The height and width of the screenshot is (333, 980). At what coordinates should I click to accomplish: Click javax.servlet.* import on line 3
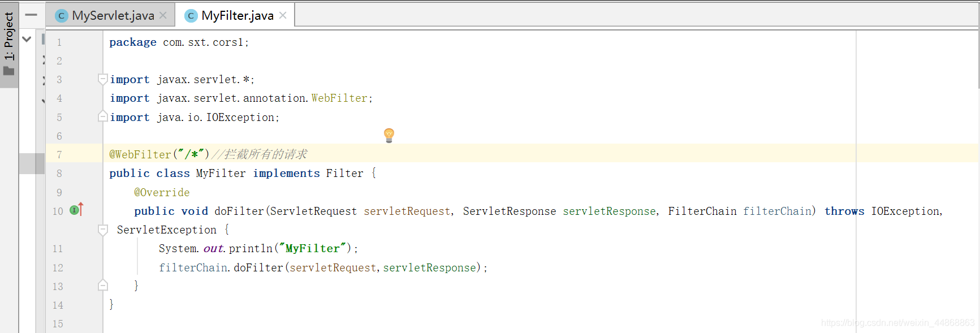(x=204, y=80)
